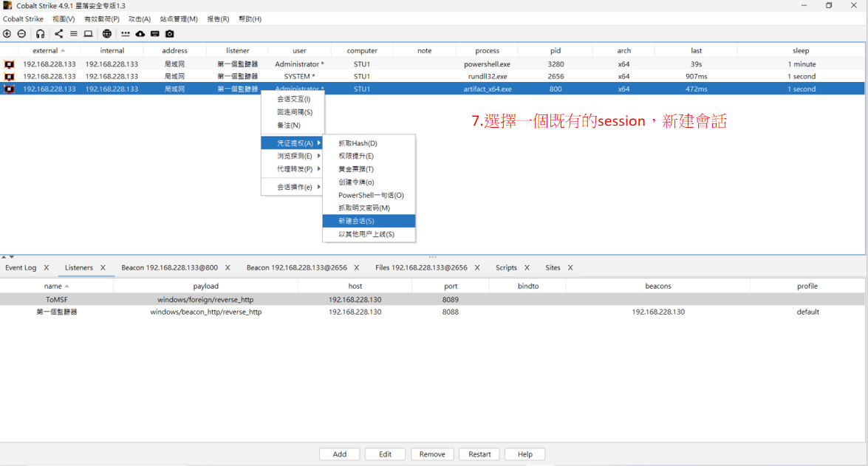The height and width of the screenshot is (466, 868).
Task: Select 抓取Hash(D) submenu item
Action: 369,143
